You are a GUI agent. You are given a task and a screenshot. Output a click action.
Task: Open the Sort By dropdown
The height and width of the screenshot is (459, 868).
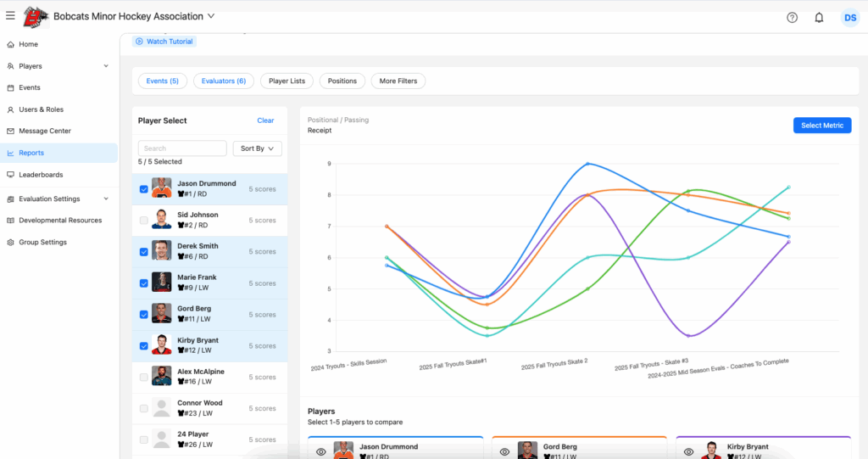pos(257,148)
